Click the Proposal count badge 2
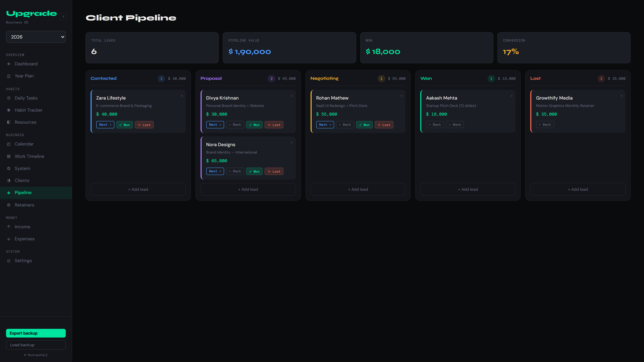 [271, 78]
